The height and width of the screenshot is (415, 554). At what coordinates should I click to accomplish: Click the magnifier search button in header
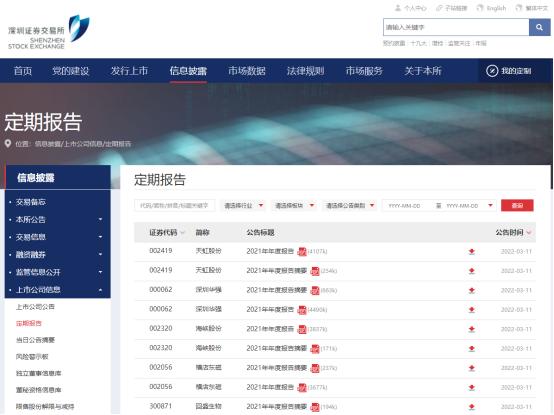pyautogui.click(x=539, y=27)
